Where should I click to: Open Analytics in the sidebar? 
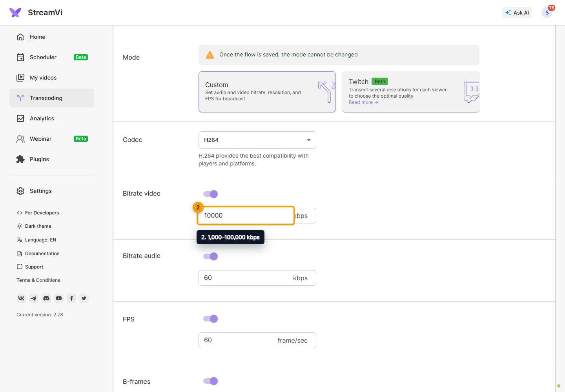coord(52,118)
